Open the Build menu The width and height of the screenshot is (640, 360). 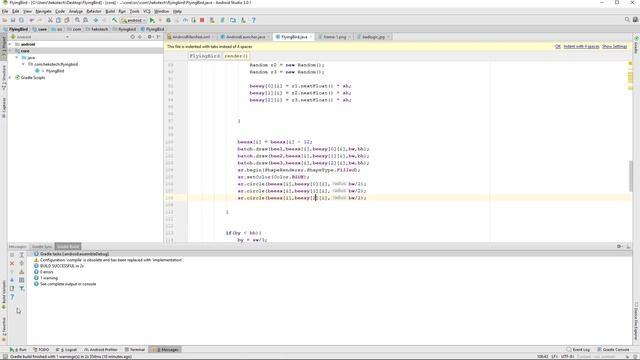pos(110,11)
